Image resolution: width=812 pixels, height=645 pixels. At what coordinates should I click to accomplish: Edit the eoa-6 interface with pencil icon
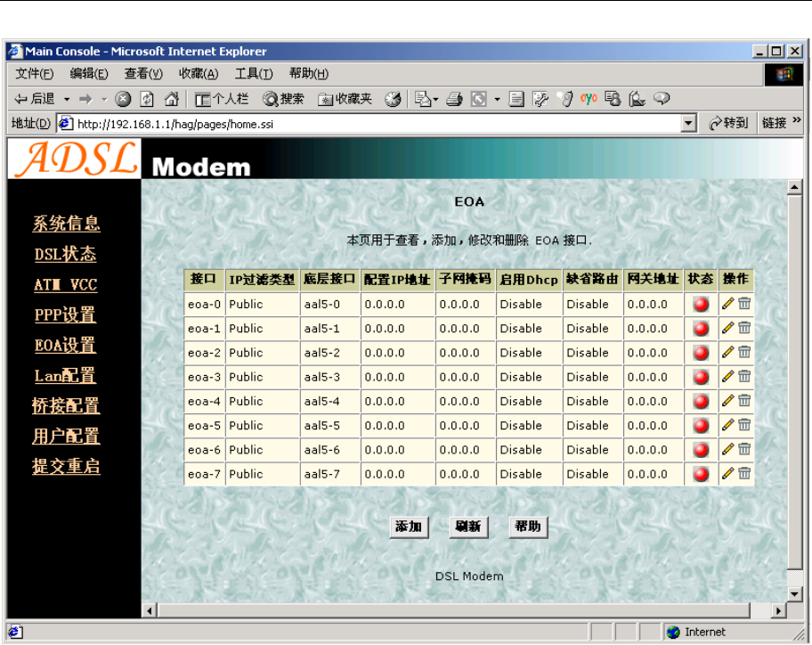[727, 449]
